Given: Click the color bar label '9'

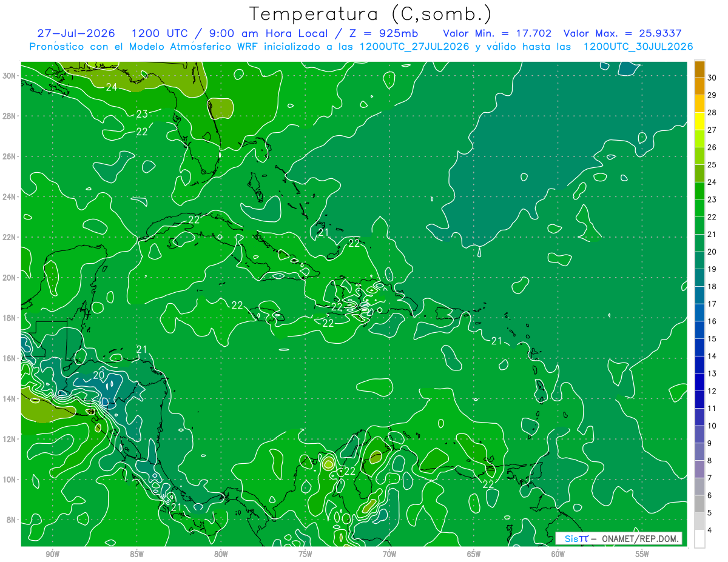Looking at the screenshot, I should [710, 443].
